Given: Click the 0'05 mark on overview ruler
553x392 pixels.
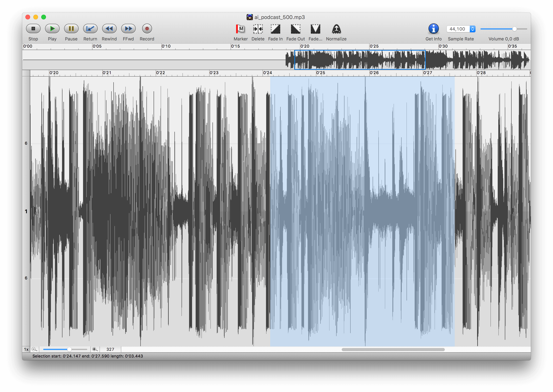Looking at the screenshot, I should (97, 46).
